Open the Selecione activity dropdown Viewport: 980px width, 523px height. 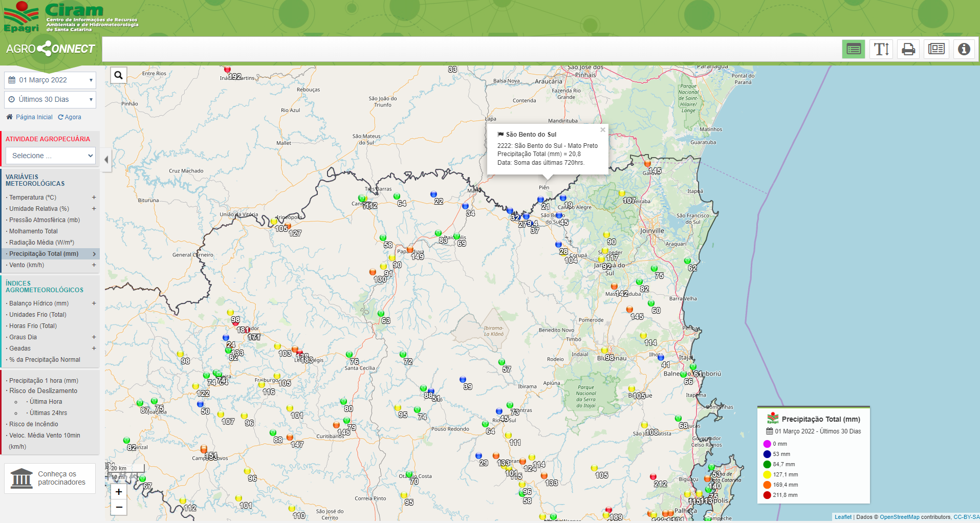point(51,156)
